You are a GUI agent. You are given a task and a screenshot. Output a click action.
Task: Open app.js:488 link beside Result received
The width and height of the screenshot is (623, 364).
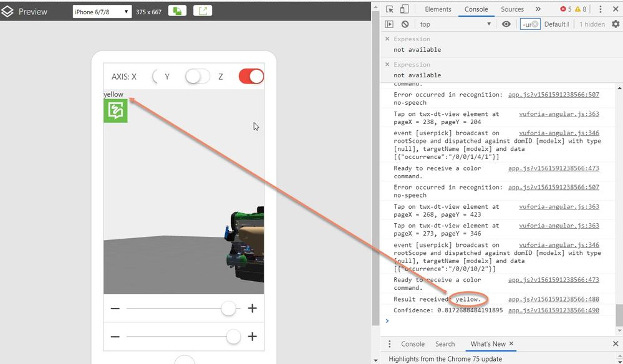(x=554, y=299)
